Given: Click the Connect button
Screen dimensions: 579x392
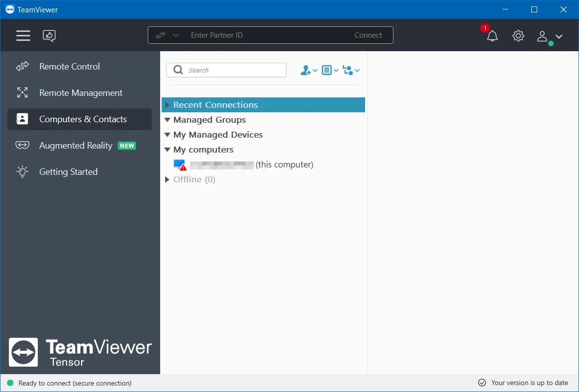Looking at the screenshot, I should coord(368,35).
